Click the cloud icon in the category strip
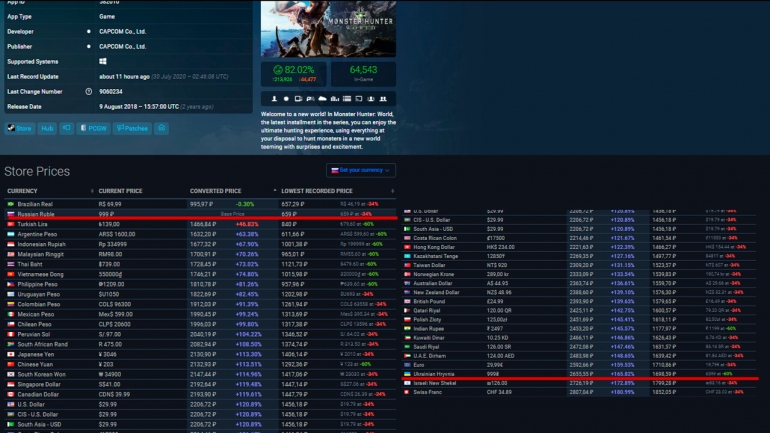The width and height of the screenshot is (770, 433). click(322, 99)
